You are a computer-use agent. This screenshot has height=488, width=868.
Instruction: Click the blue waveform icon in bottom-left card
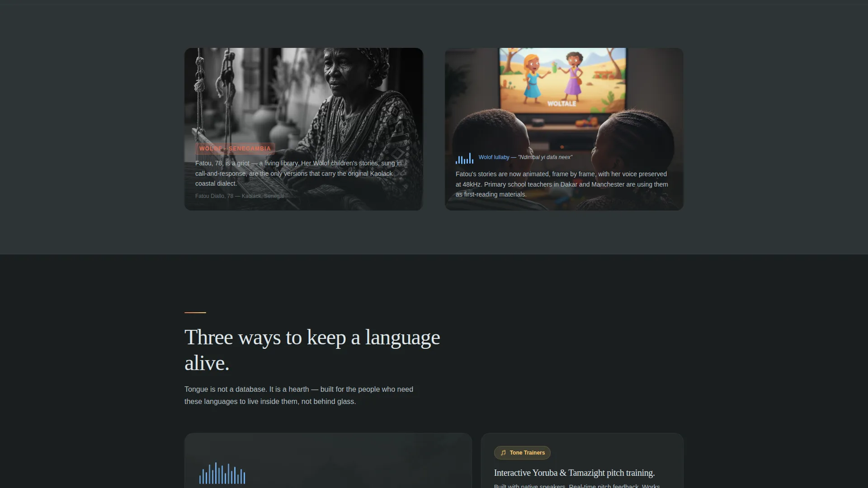coord(222,473)
